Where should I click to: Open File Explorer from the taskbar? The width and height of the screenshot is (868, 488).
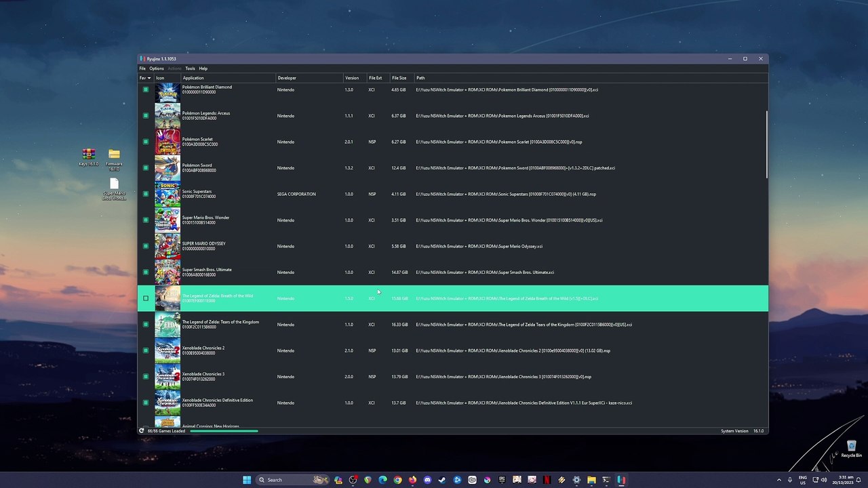[591, 480]
